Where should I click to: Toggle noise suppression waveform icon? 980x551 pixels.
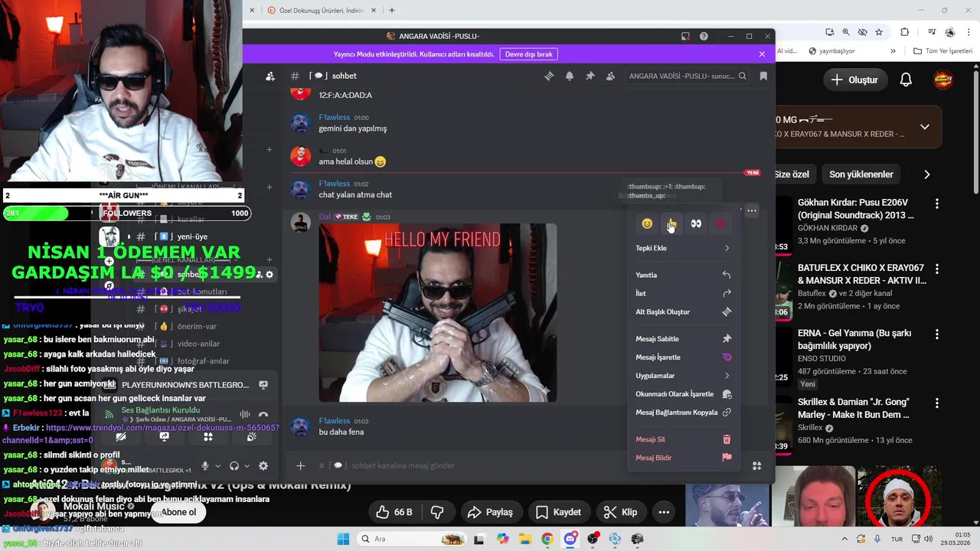[245, 414]
